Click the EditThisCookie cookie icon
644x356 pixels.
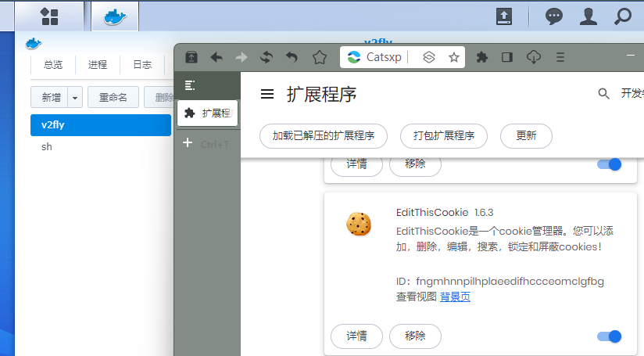click(x=359, y=224)
